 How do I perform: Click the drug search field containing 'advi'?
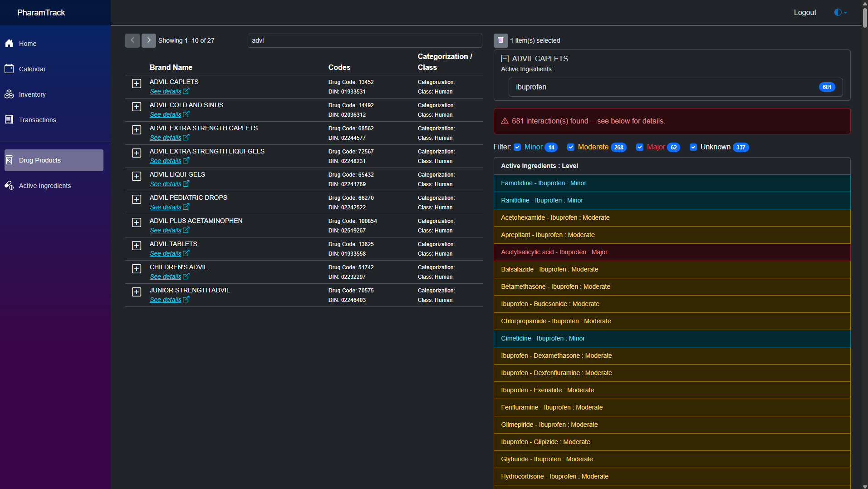[364, 40]
